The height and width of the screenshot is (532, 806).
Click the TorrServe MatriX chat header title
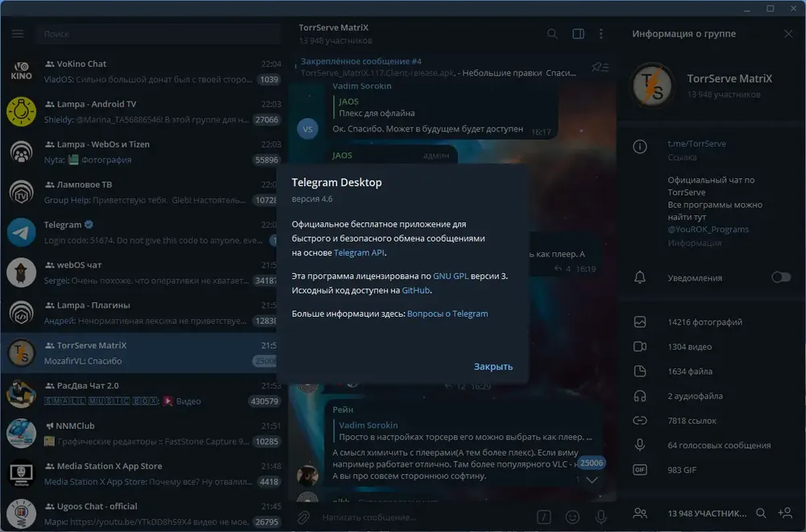tap(334, 27)
